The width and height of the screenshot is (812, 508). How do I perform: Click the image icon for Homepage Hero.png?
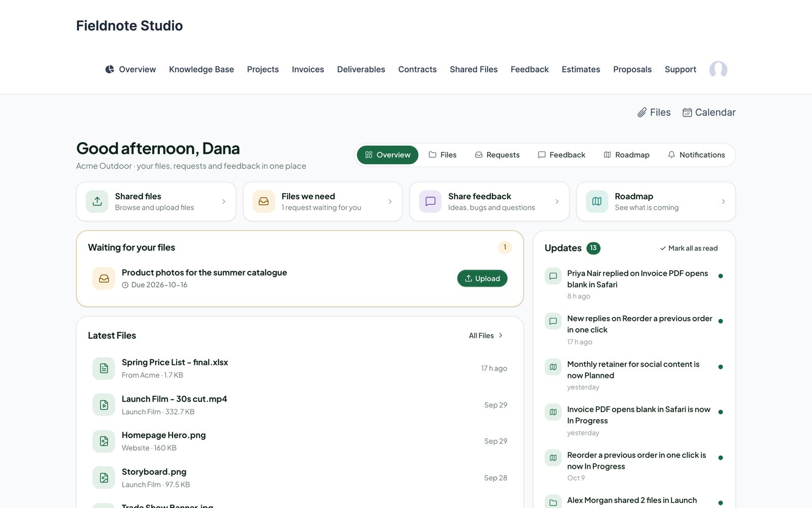[x=104, y=441]
